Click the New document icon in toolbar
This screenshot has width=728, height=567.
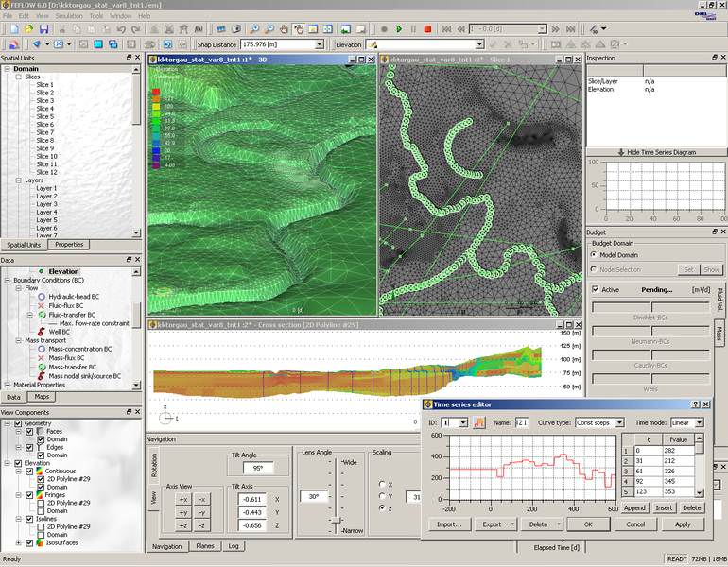click(14, 29)
